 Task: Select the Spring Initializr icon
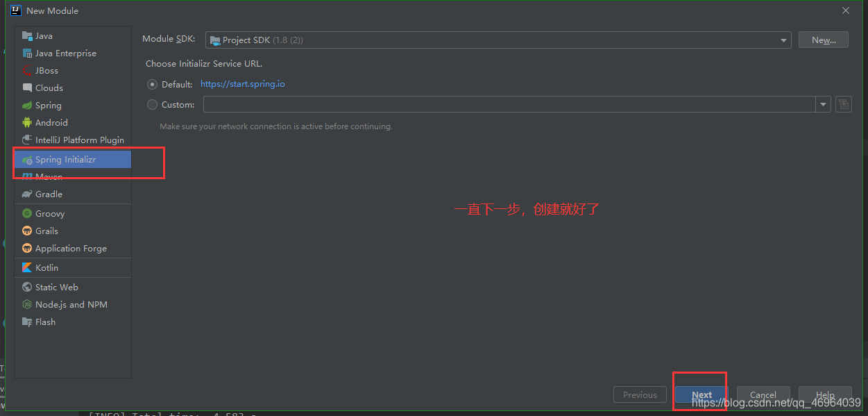[27, 160]
